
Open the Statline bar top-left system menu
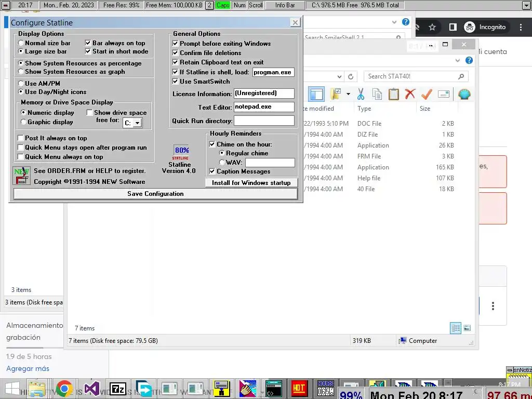click(x=6, y=5)
